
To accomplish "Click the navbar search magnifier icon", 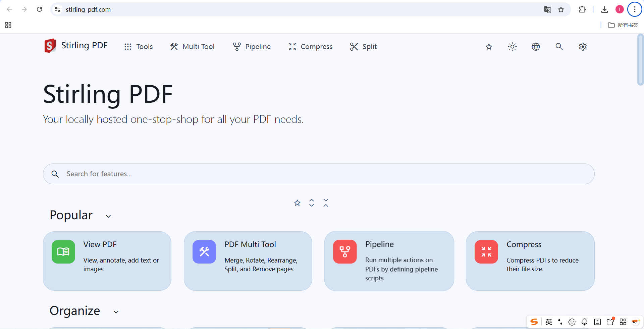I will point(559,47).
